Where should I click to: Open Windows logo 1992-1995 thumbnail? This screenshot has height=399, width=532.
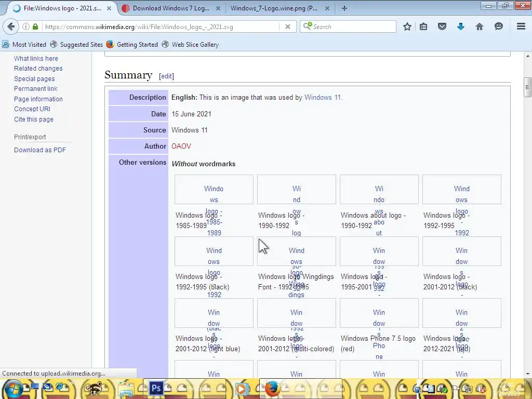pyautogui.click(x=462, y=189)
